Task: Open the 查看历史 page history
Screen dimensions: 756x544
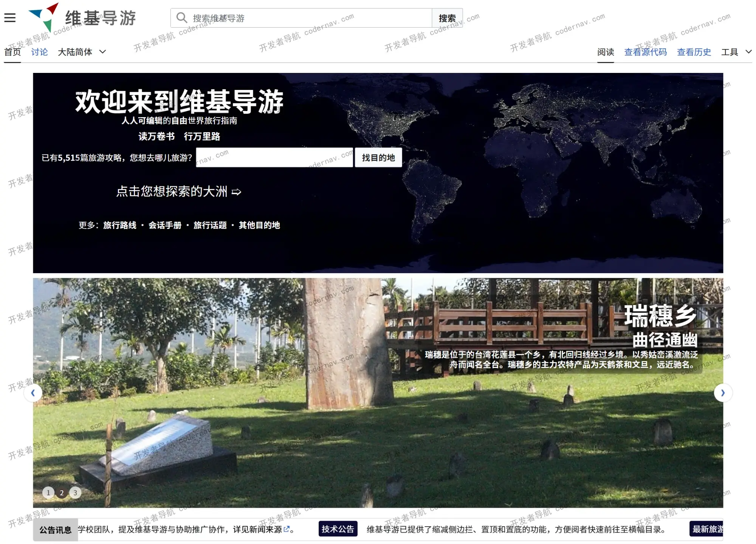Action: (x=693, y=52)
